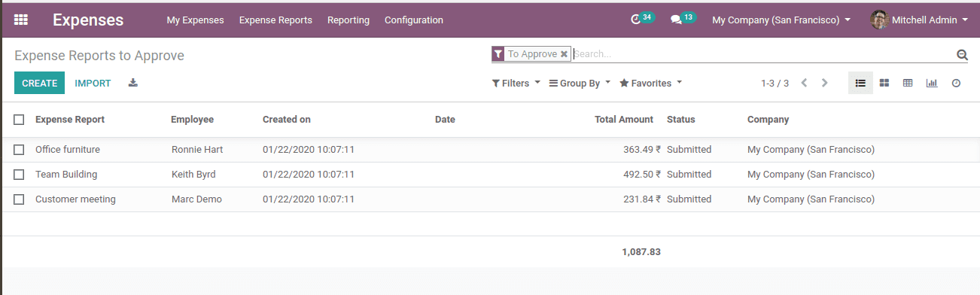
Task: Tick the Office furniture row checkbox
Action: point(19,150)
